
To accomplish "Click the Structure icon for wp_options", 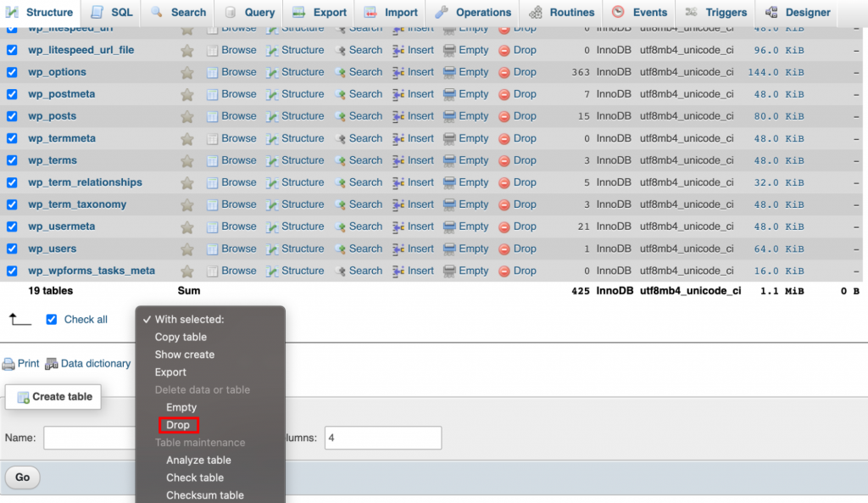I will [272, 73].
